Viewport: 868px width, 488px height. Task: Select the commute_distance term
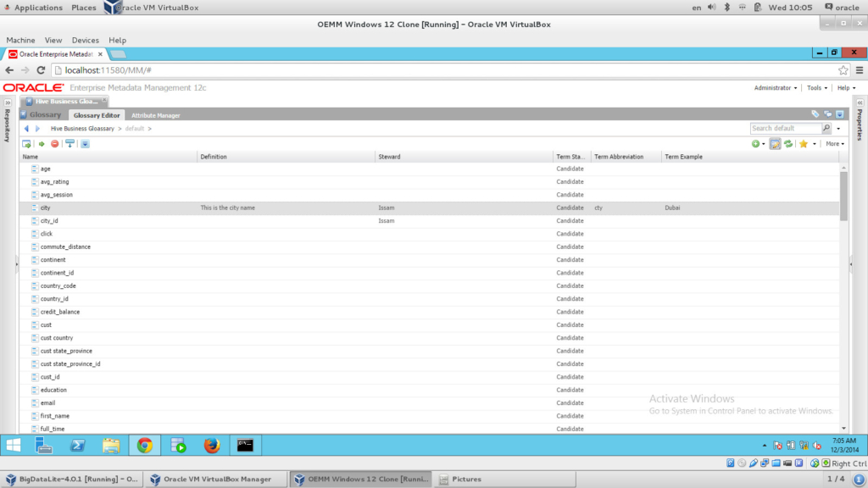pyautogui.click(x=65, y=247)
